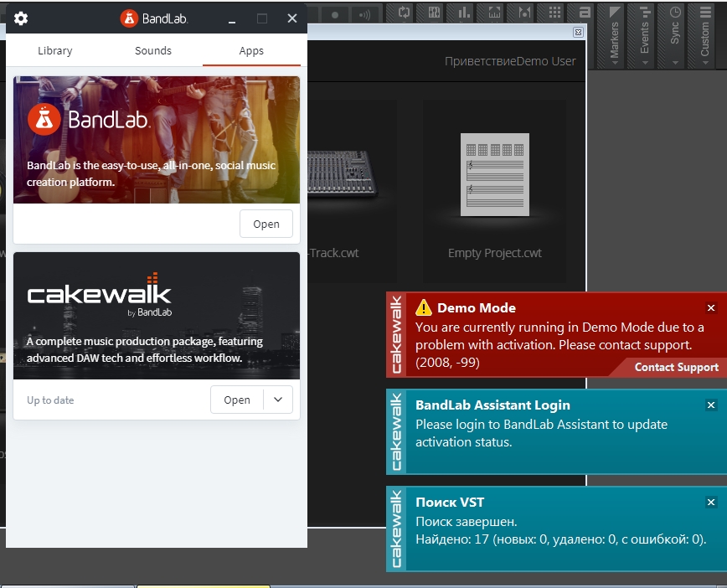The width and height of the screenshot is (727, 588).
Task: Expand the Cakewalk Open button dropdown arrow
Action: click(x=278, y=400)
